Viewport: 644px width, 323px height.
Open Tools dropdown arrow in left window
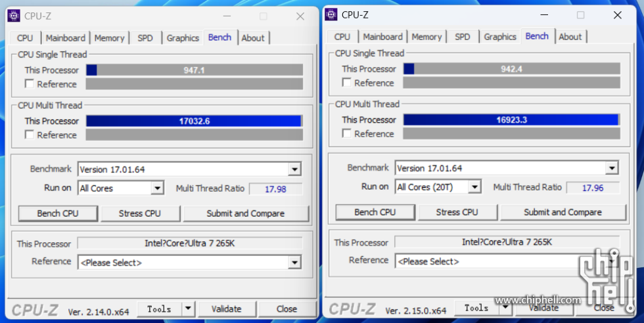[188, 309]
